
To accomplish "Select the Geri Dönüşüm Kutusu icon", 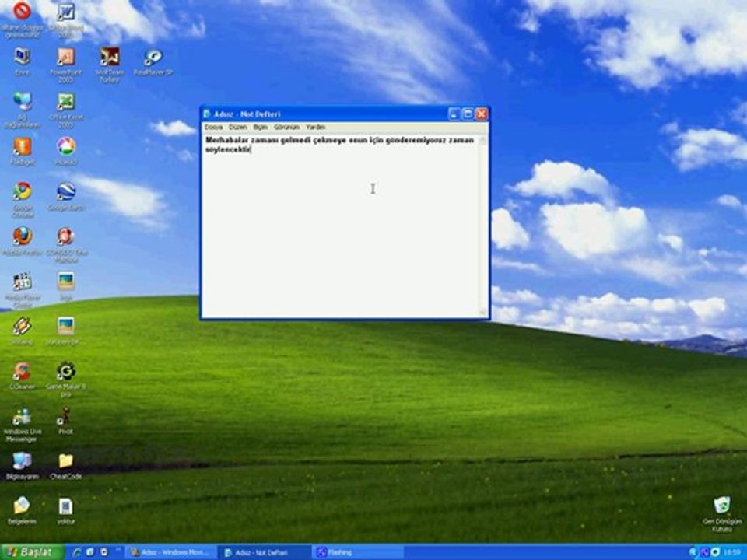I will (722, 514).
